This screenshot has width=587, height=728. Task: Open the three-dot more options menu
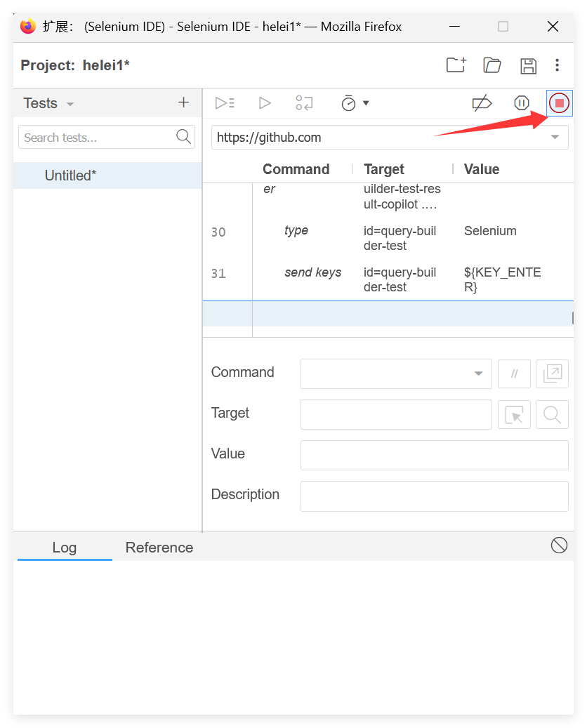click(x=557, y=65)
